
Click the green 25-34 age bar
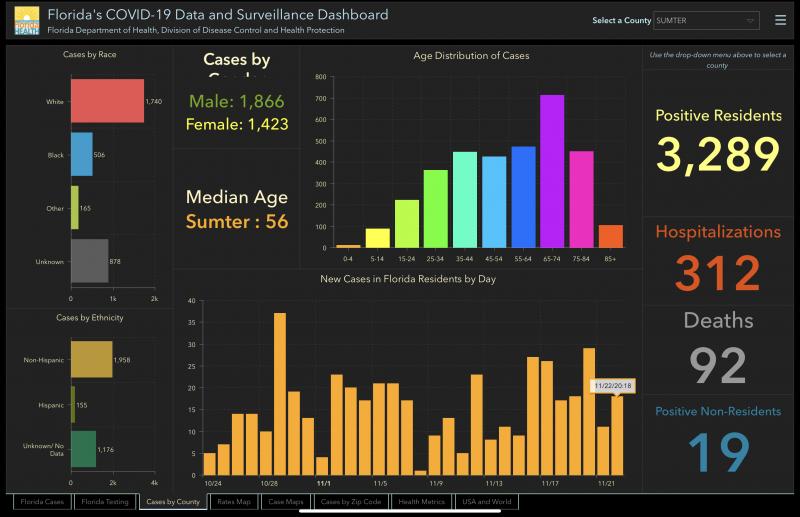(436, 209)
